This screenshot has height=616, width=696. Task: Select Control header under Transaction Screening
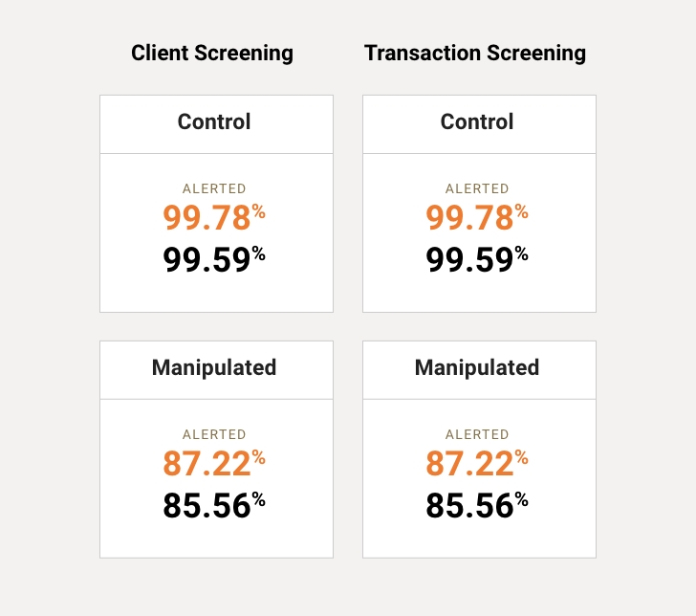coord(477,121)
